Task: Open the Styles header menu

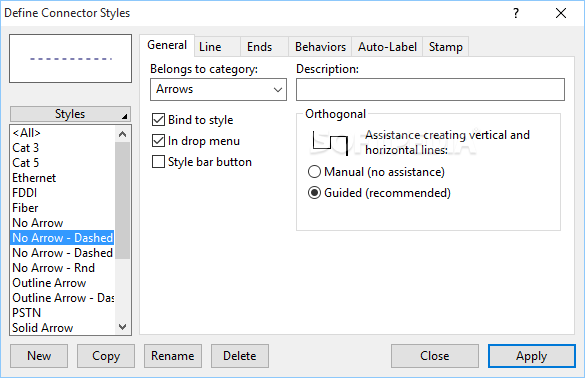Action: click(70, 114)
